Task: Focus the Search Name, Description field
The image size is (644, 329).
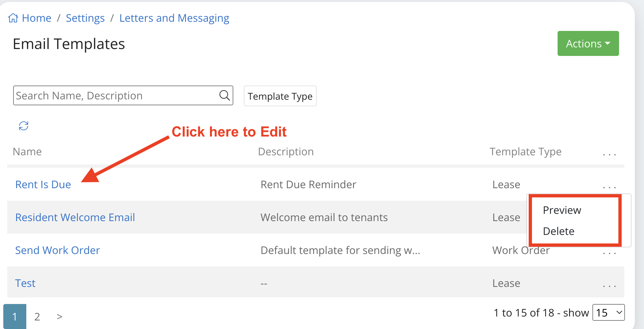Action: (115, 95)
